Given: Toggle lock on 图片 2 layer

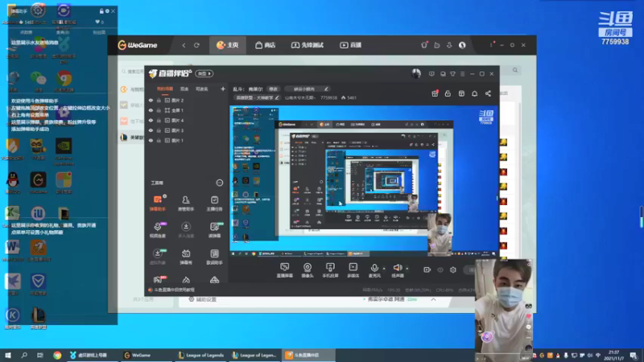Looking at the screenshot, I should (159, 100).
